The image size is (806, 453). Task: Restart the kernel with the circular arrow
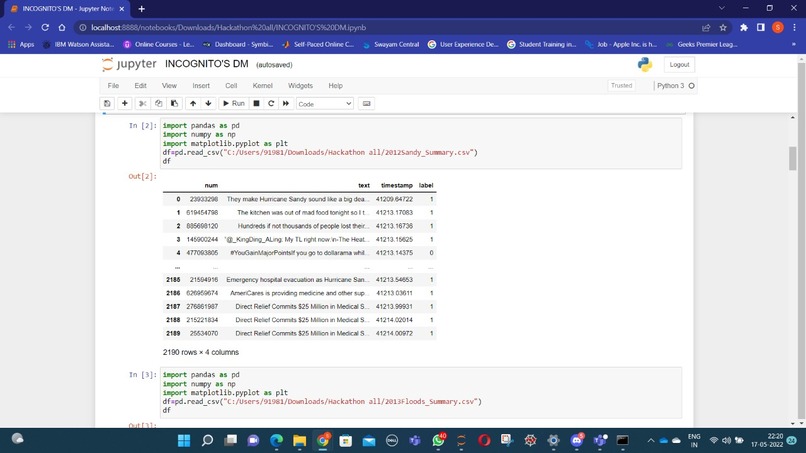271,103
